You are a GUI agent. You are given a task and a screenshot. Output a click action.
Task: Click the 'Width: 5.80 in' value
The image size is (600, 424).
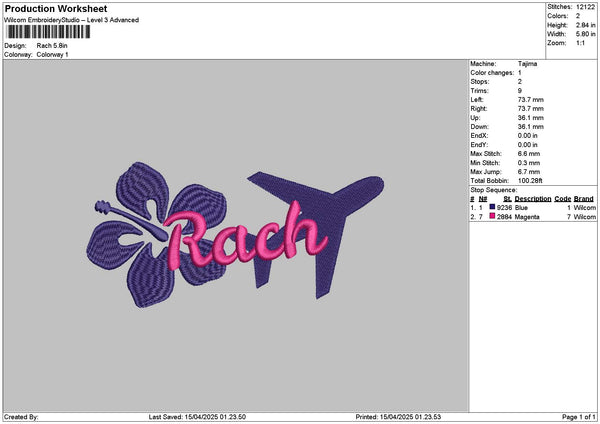[x=585, y=34]
